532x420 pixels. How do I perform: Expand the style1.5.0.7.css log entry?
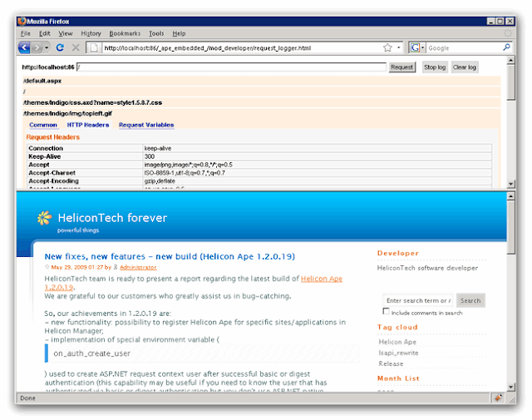(261, 102)
